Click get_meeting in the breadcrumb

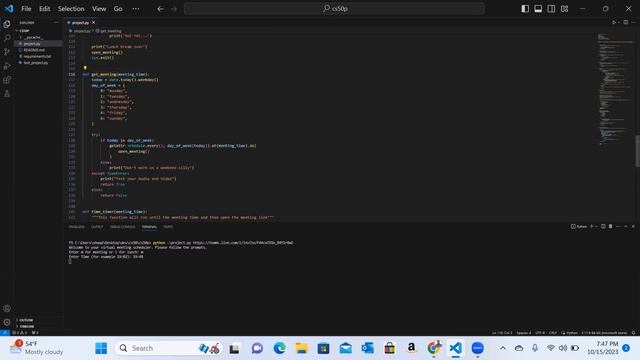point(109,31)
